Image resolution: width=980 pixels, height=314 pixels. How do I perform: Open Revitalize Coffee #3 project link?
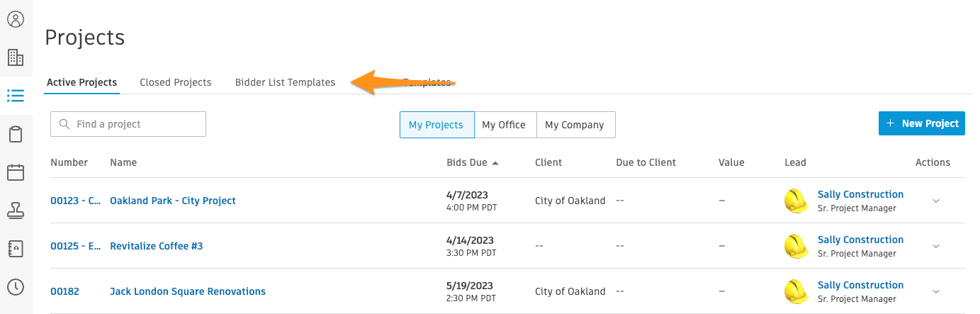tap(157, 246)
